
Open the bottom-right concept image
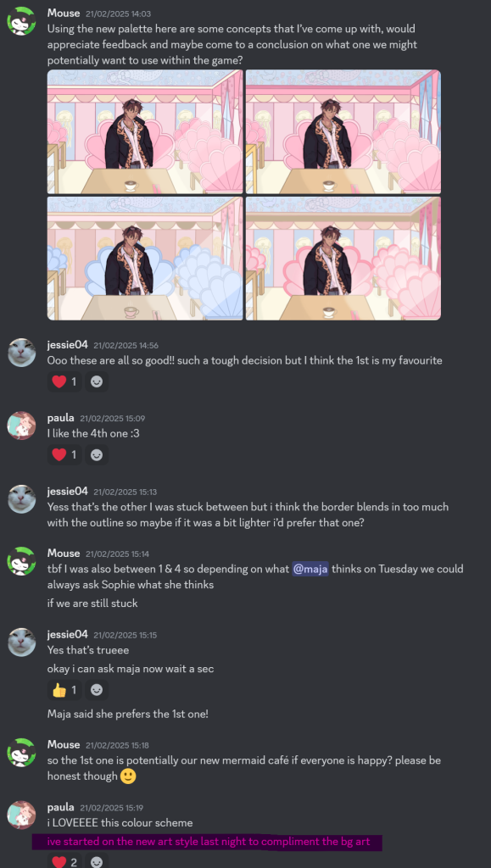pyautogui.click(x=343, y=258)
